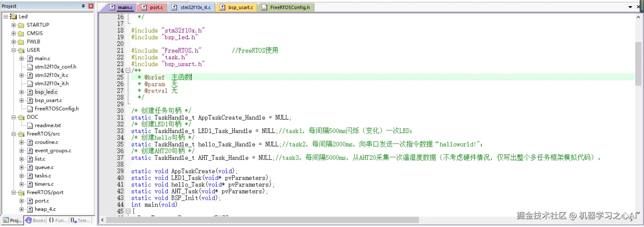This screenshot has height=227, width=644.
Task: Switch to the Books bottom tab
Action: coord(35,220)
